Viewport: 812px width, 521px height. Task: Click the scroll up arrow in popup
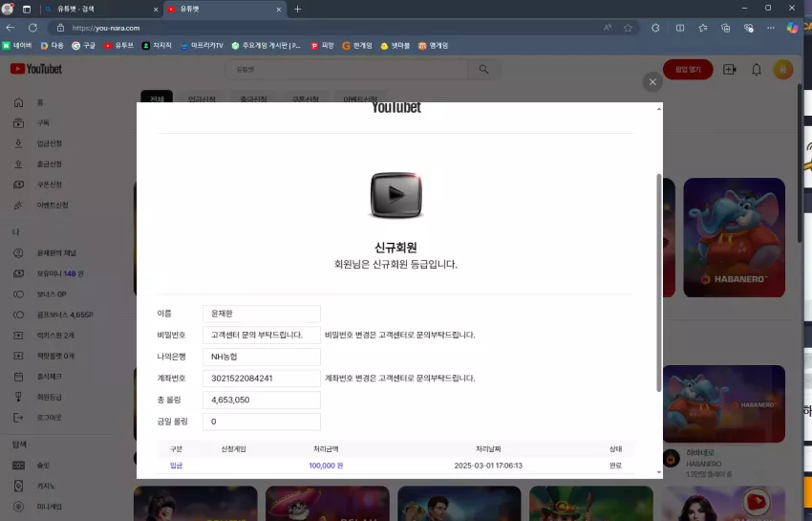[659, 109]
